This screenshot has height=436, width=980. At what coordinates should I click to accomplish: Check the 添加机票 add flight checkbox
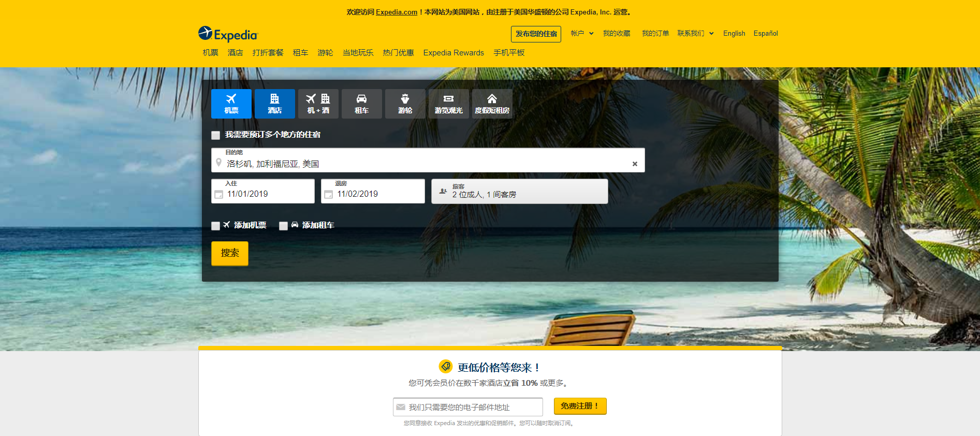coord(216,226)
